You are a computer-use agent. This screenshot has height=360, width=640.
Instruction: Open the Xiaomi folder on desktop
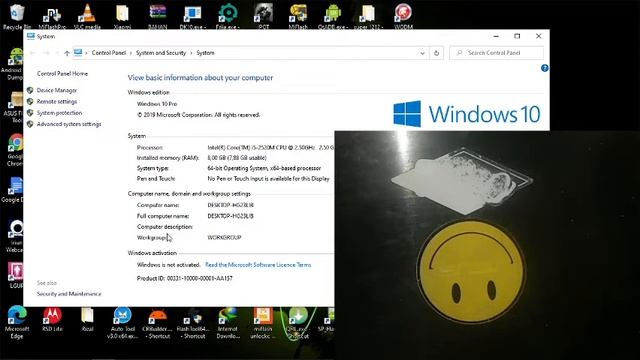pyautogui.click(x=122, y=16)
